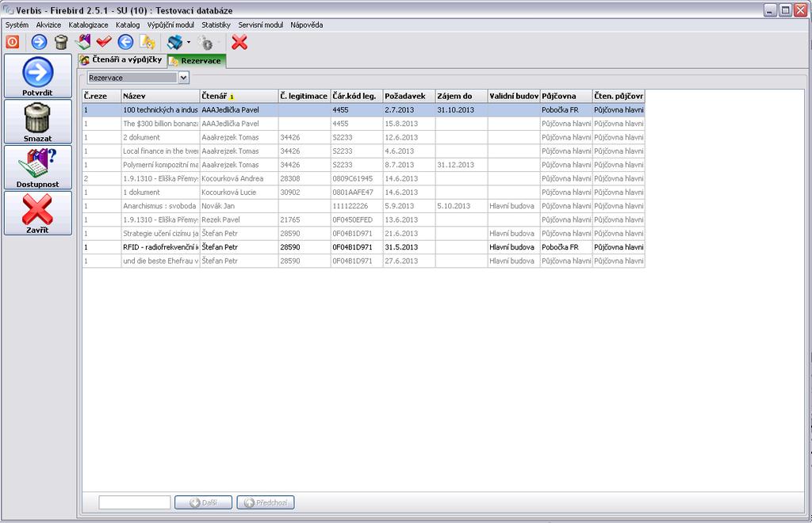Select the '2 dokument' row

(363, 137)
